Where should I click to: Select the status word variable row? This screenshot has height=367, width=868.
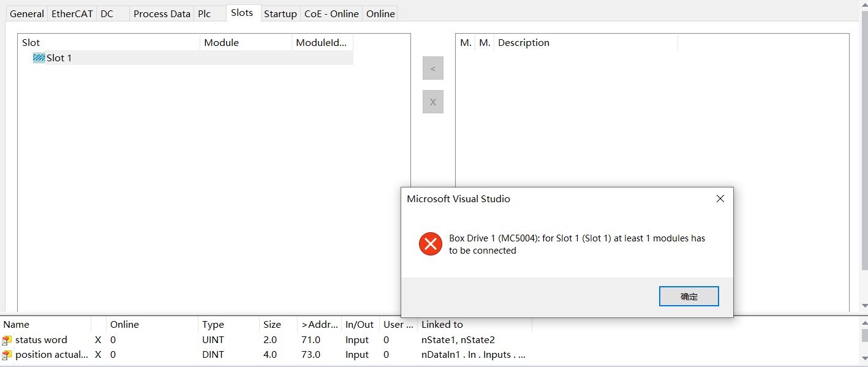click(x=266, y=340)
